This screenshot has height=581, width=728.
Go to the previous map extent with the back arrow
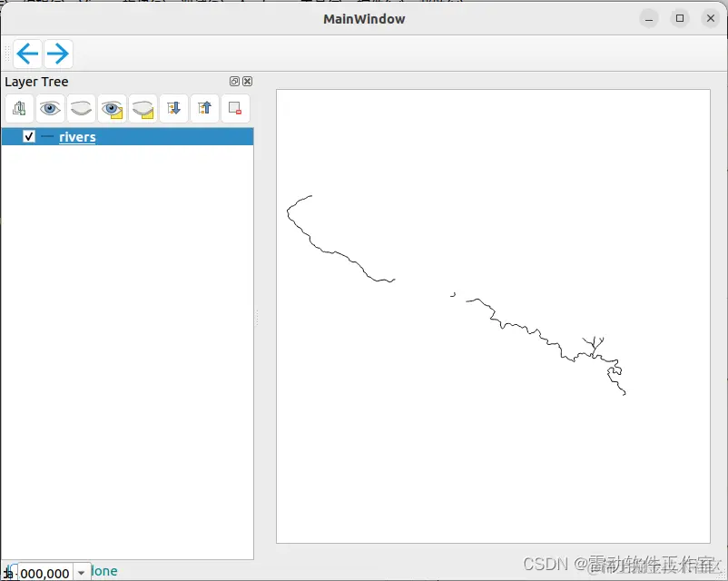tap(27, 54)
